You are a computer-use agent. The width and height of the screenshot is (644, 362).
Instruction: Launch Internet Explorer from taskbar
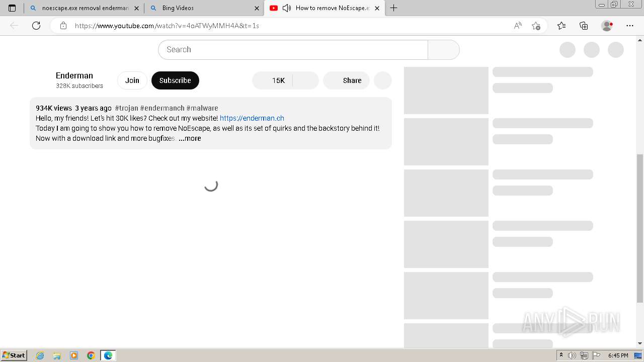pos(40,355)
